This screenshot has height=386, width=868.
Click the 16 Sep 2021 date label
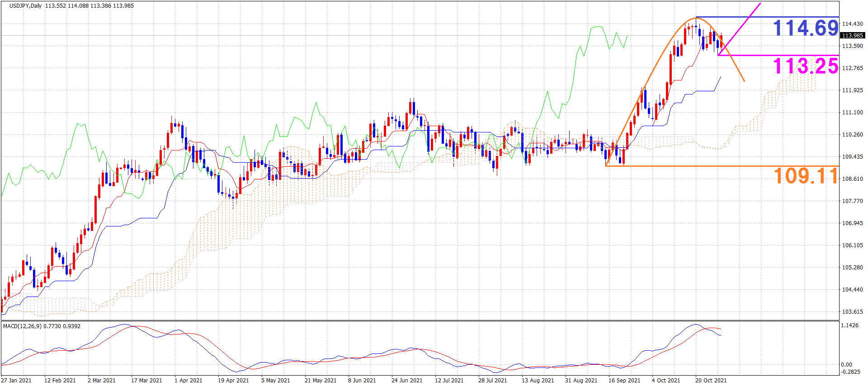coord(624,380)
